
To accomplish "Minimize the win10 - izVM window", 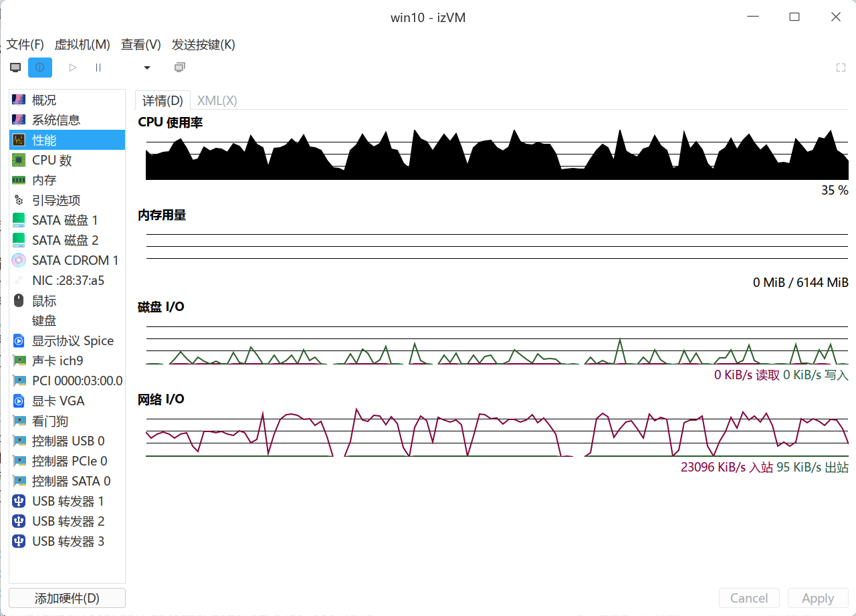I will (753, 17).
